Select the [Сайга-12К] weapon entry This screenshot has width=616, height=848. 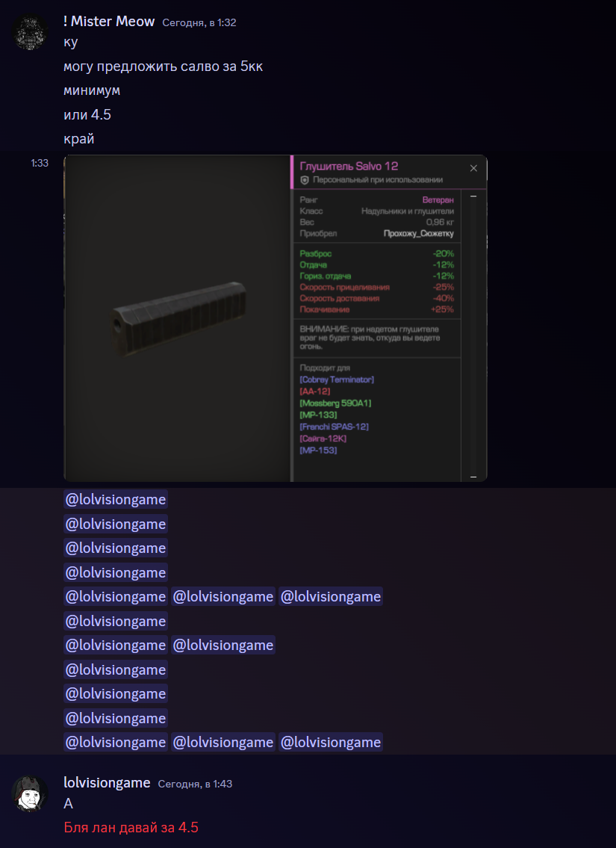[x=323, y=439]
